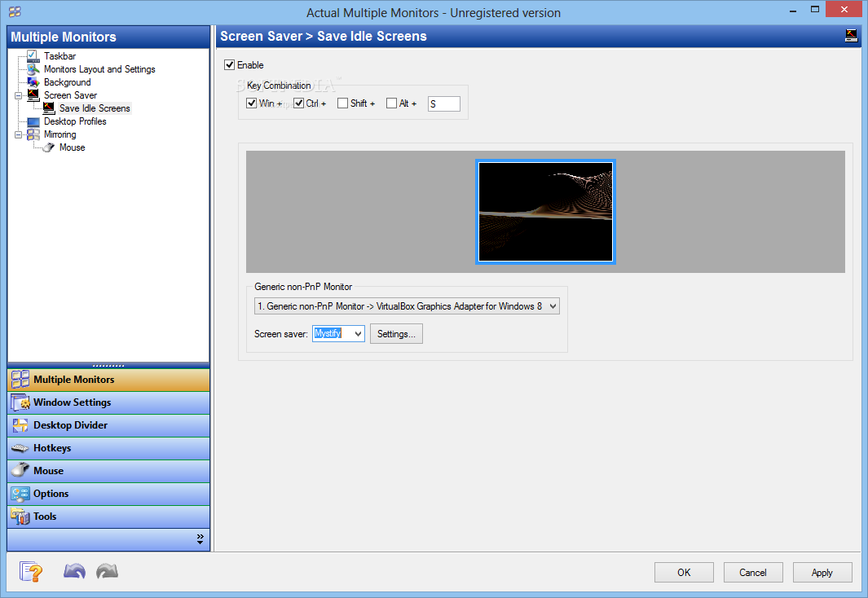Toggle the Enable checkbox

click(x=230, y=64)
